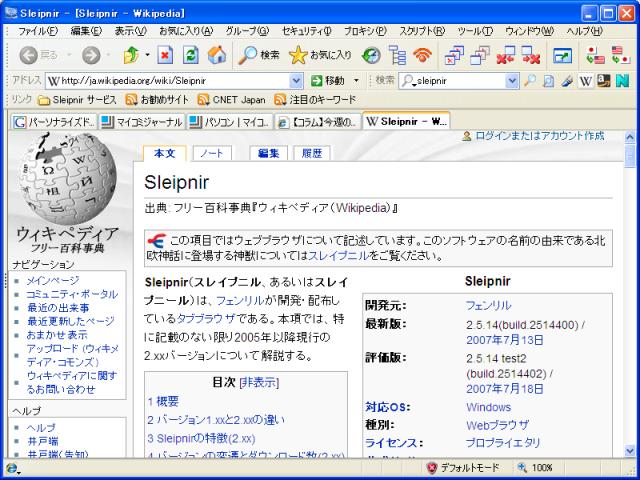Click the highlight marker icon
The height and width of the screenshot is (480, 640).
[567, 81]
